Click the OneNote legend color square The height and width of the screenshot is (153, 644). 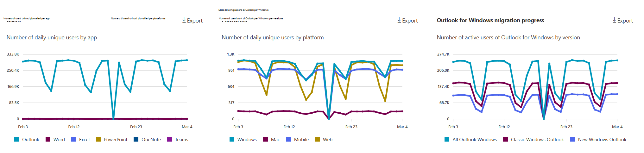pos(136,139)
